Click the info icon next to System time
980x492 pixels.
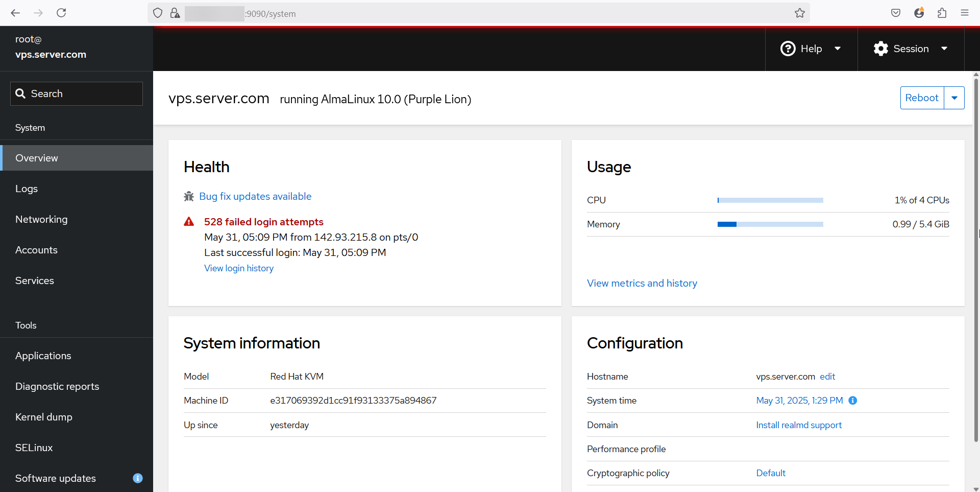853,401
